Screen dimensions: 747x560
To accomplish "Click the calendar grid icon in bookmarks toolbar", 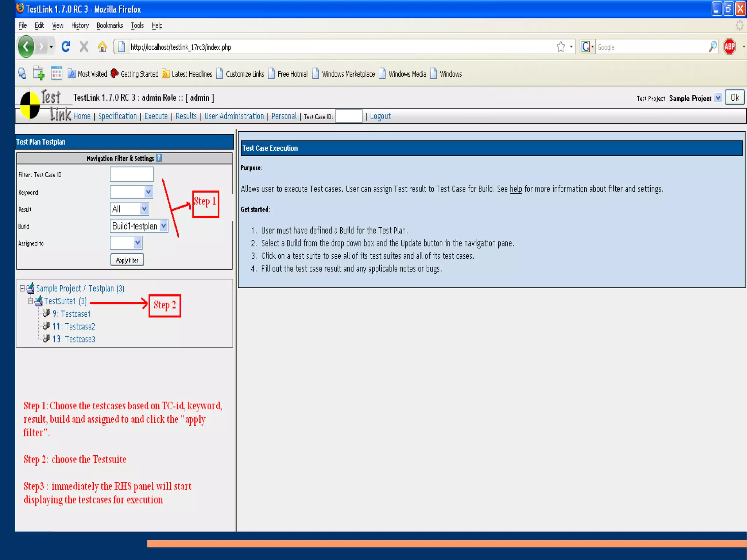I will 56,73.
